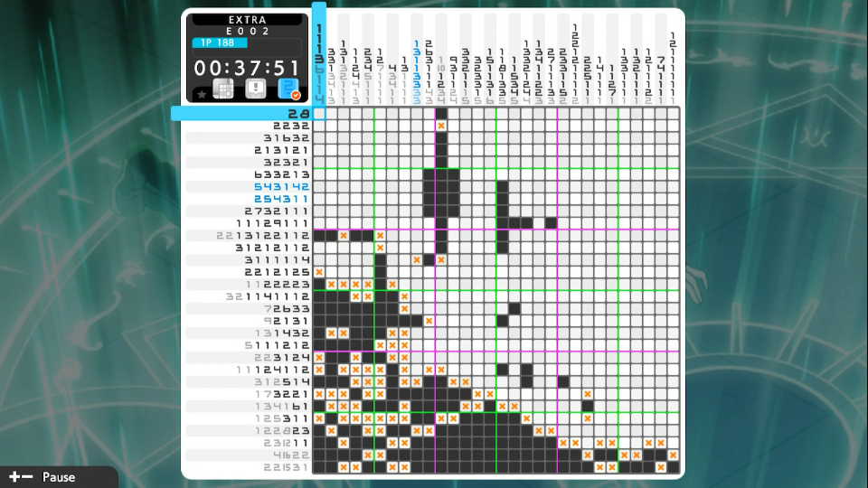Click row clue 3 1 2 1 2 1 1 2
The height and width of the screenshot is (488, 868).
(272, 248)
